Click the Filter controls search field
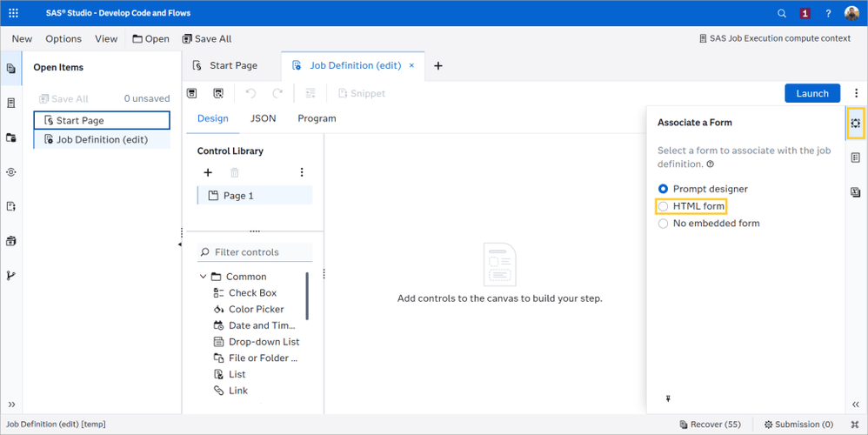Image resolution: width=868 pixels, height=435 pixels. click(x=255, y=252)
